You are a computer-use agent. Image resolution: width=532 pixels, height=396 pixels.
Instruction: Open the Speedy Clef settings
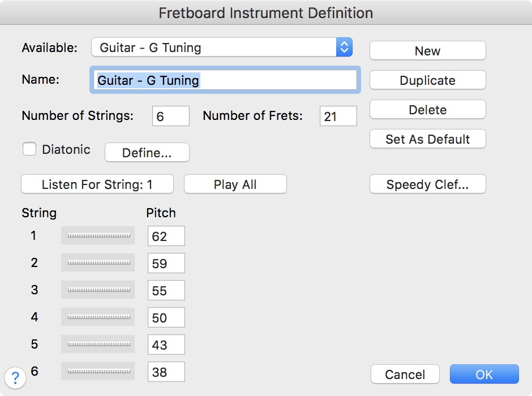coord(427,184)
